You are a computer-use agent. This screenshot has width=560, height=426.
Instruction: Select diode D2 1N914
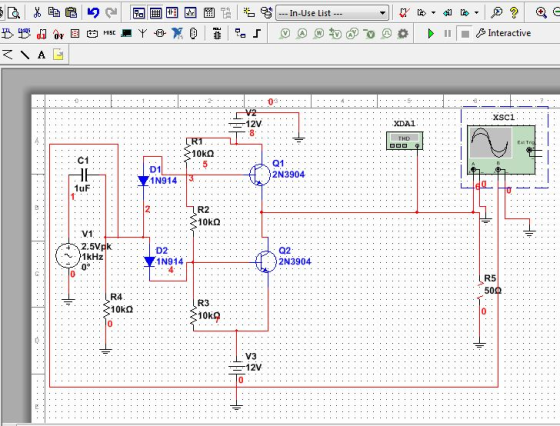(x=149, y=262)
